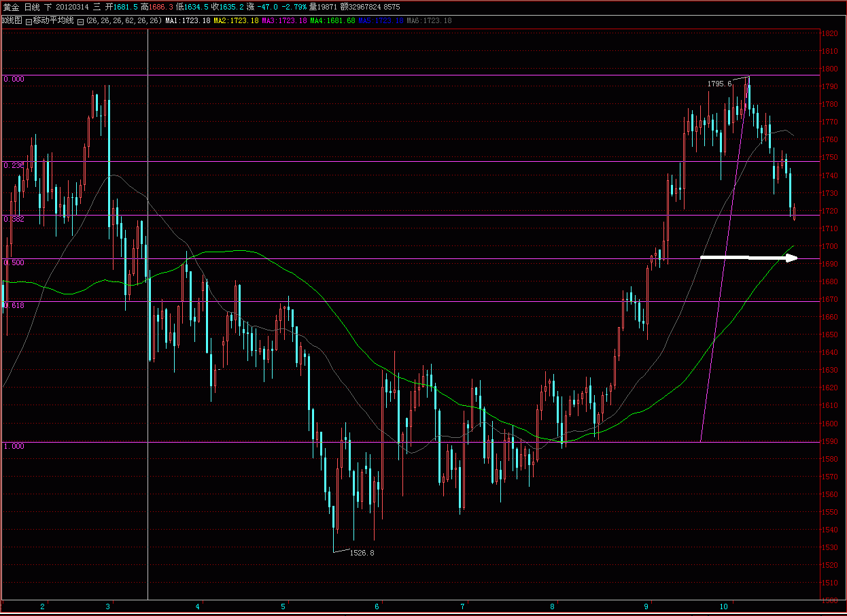Select the magenta MA3:1723.18 readout
The height and width of the screenshot is (616, 847).
(x=284, y=21)
